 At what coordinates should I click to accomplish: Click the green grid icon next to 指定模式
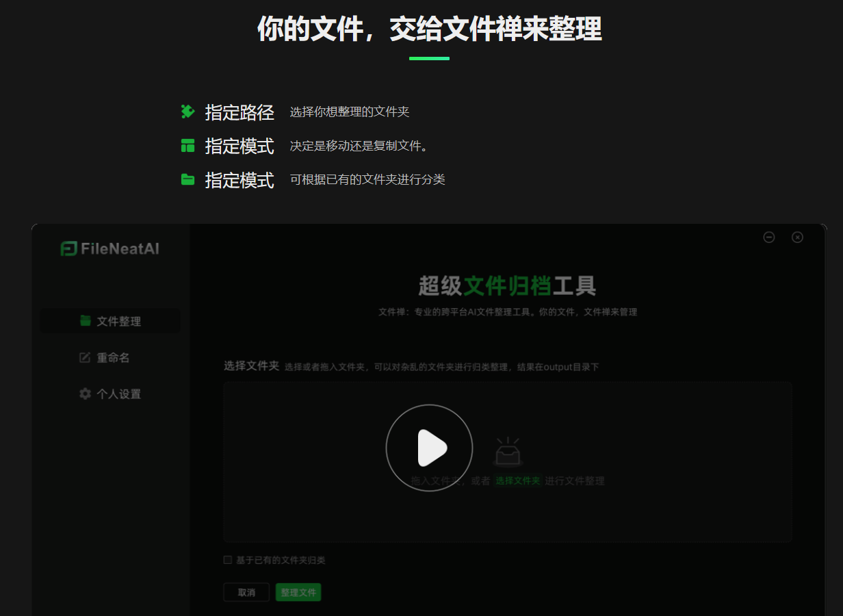[x=187, y=146]
